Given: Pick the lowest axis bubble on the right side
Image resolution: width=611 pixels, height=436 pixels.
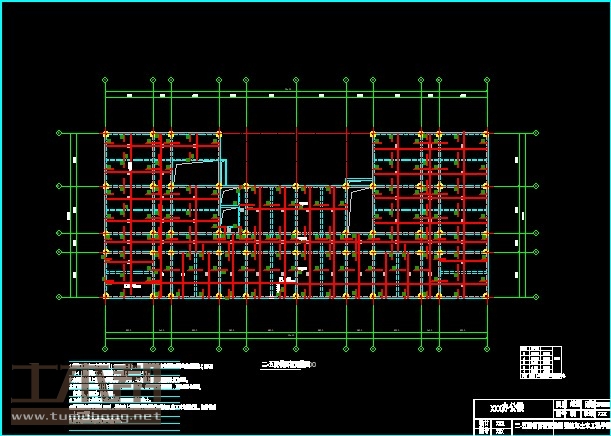Looking at the screenshot, I should point(533,297).
